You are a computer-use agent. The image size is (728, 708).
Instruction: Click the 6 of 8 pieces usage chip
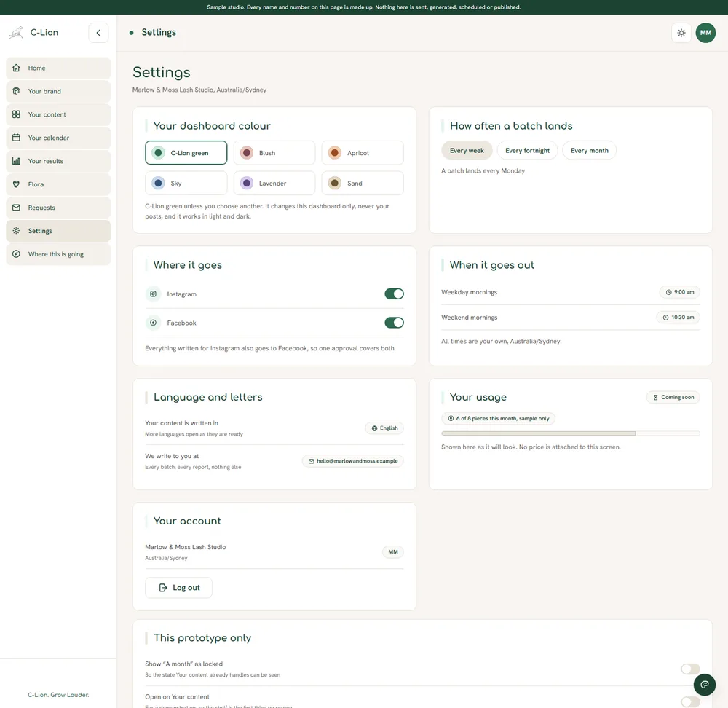pyautogui.click(x=498, y=419)
